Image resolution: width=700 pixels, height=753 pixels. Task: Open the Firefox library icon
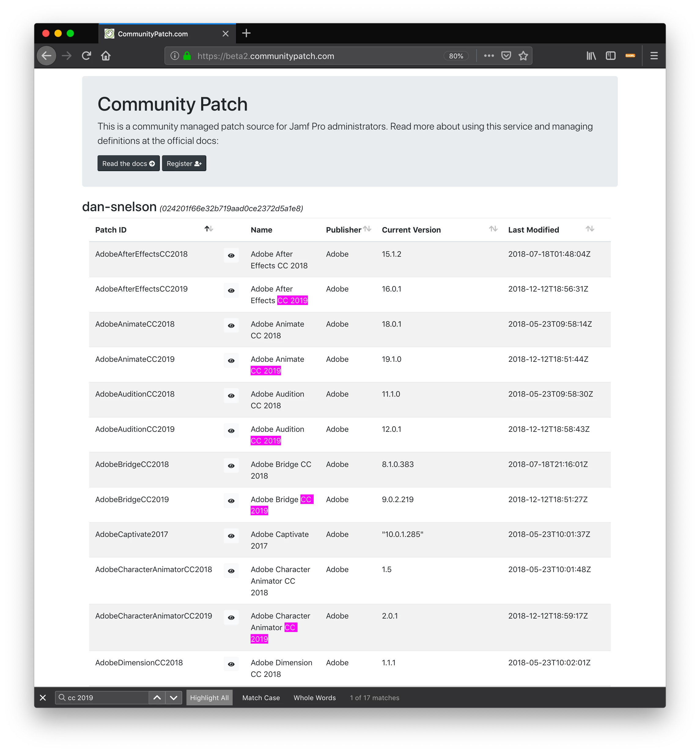coord(591,56)
